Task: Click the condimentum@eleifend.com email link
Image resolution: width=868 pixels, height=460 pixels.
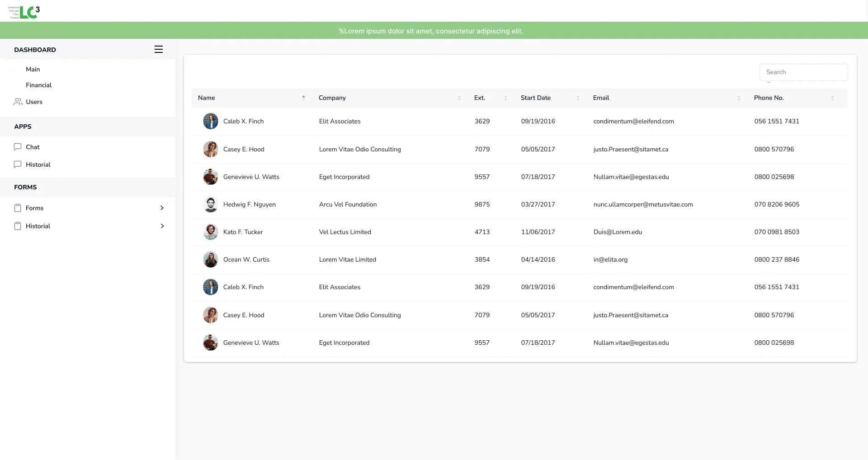Action: click(634, 121)
